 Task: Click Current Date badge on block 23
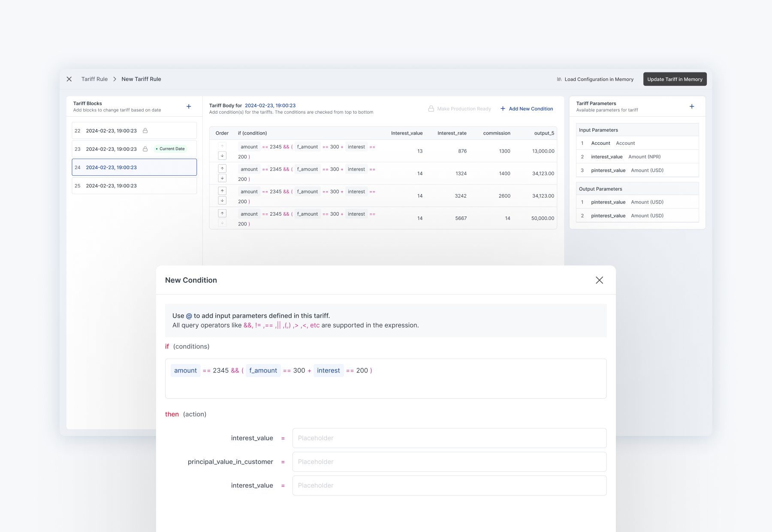pos(171,149)
